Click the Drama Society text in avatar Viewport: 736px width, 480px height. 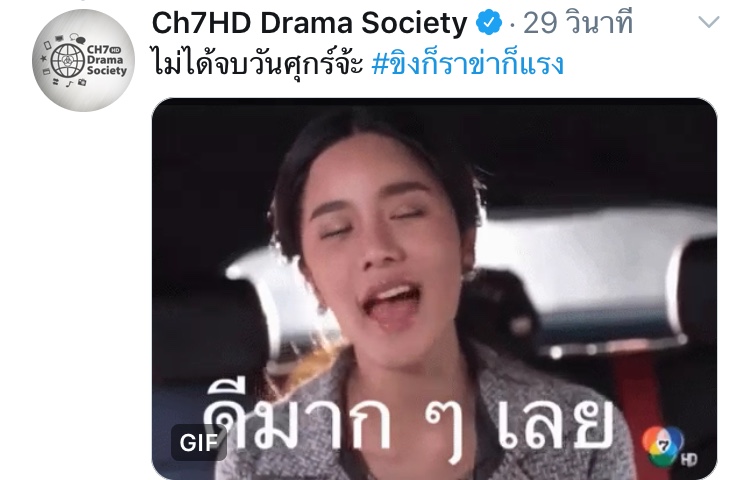[106, 65]
